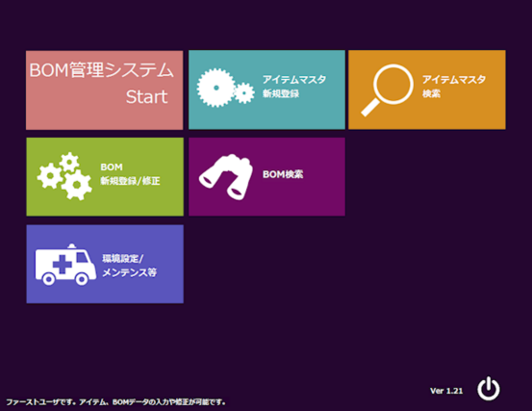Click the BOM管理システム title text

tap(101, 70)
